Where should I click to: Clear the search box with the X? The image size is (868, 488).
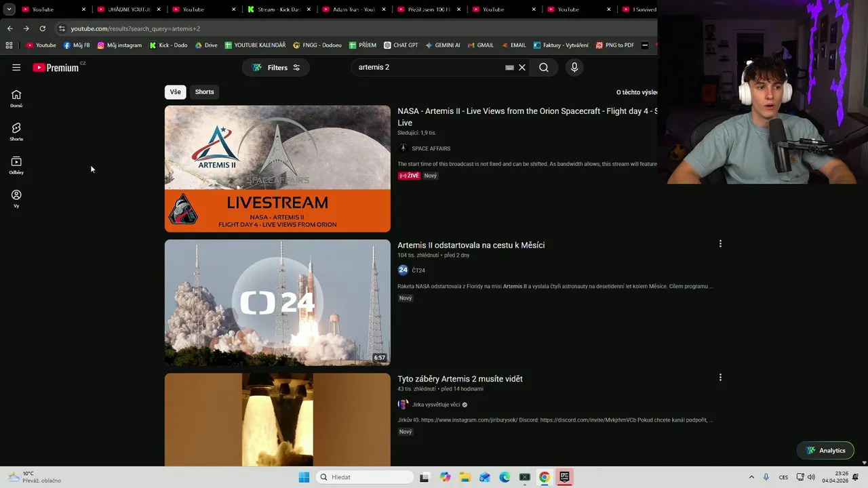(x=522, y=67)
